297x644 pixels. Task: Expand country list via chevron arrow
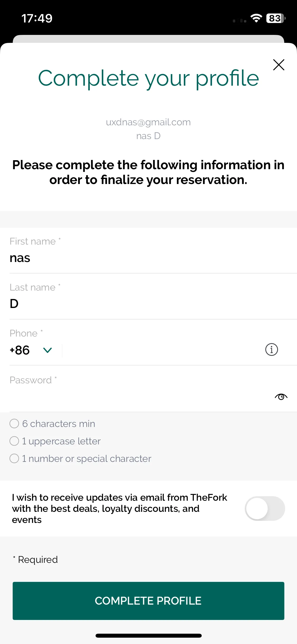pos(48,350)
